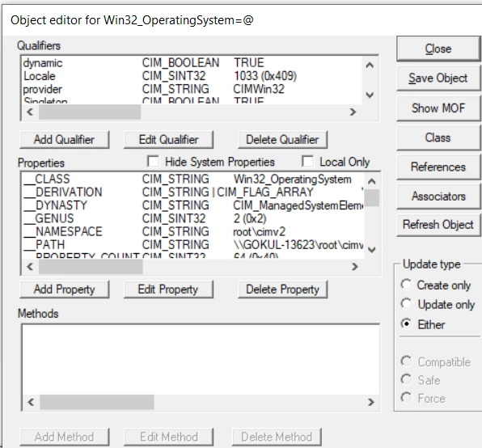Viewport: 482px width, 448px height.
Task: Open the Class button
Action: click(438, 137)
